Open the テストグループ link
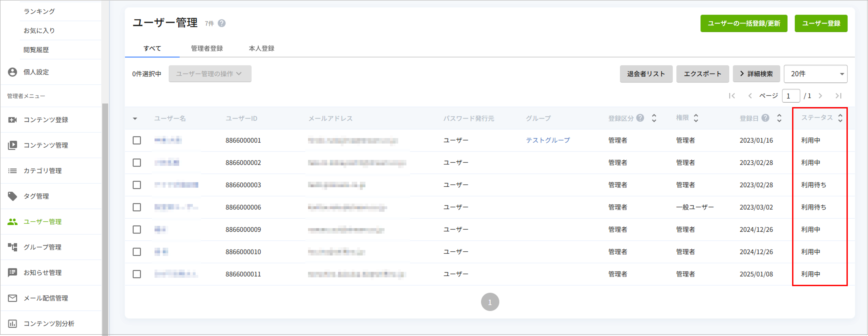 [x=548, y=140]
